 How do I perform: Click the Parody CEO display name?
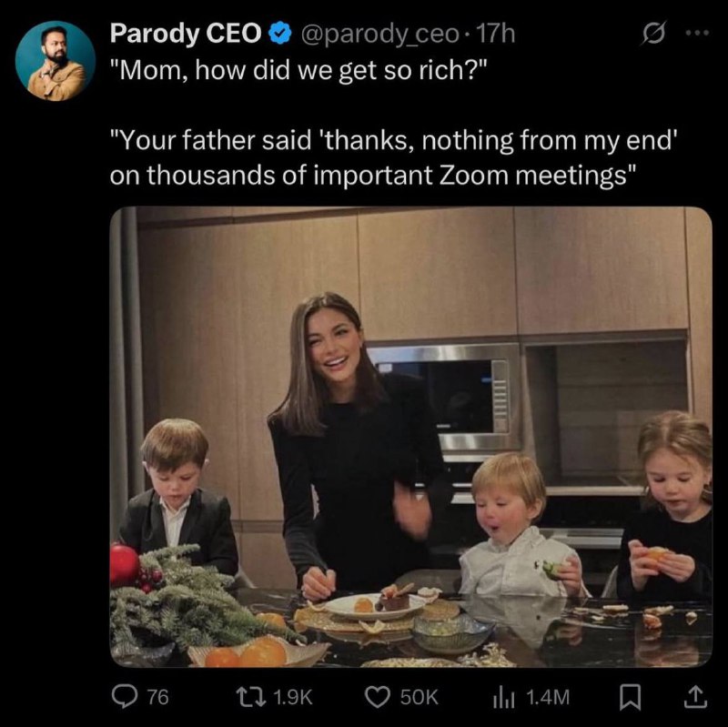tap(186, 34)
